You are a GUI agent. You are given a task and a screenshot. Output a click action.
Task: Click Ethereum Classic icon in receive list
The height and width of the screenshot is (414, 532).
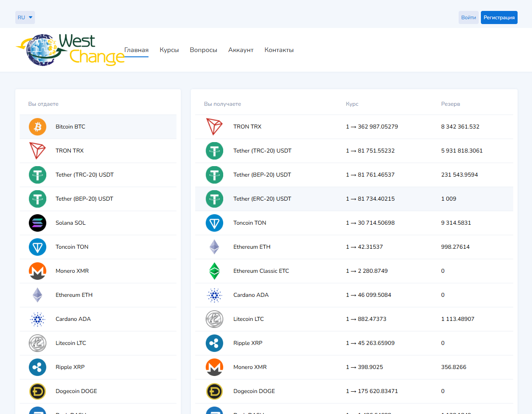pyautogui.click(x=214, y=271)
